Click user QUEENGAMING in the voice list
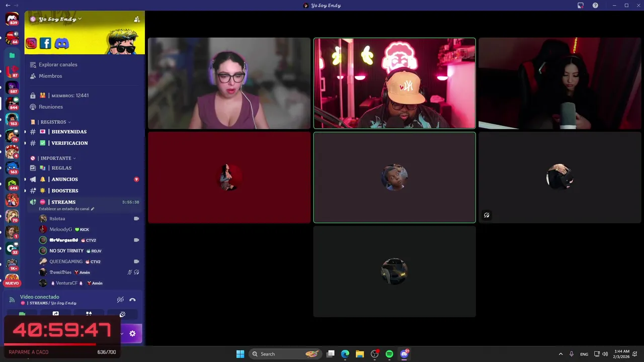Image resolution: width=644 pixels, height=362 pixels. click(x=89, y=261)
